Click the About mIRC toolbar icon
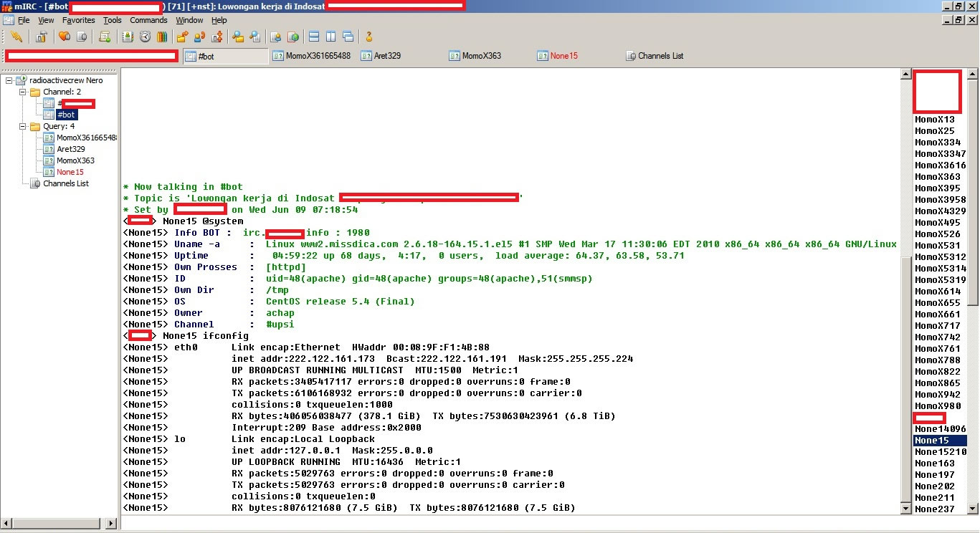The width and height of the screenshot is (980, 533). click(369, 37)
